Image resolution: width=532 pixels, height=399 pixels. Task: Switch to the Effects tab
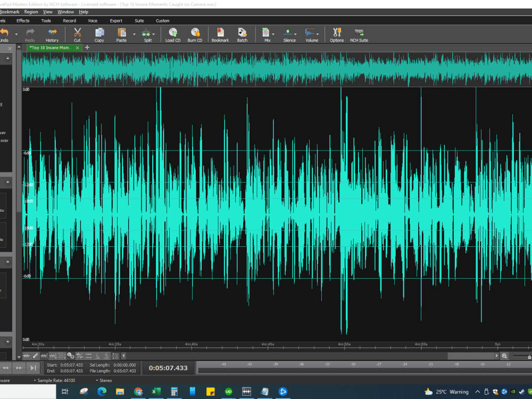click(23, 21)
